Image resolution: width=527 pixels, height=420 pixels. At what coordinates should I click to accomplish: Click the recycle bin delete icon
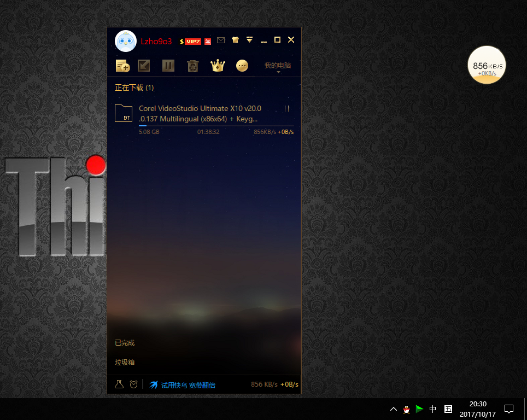192,66
